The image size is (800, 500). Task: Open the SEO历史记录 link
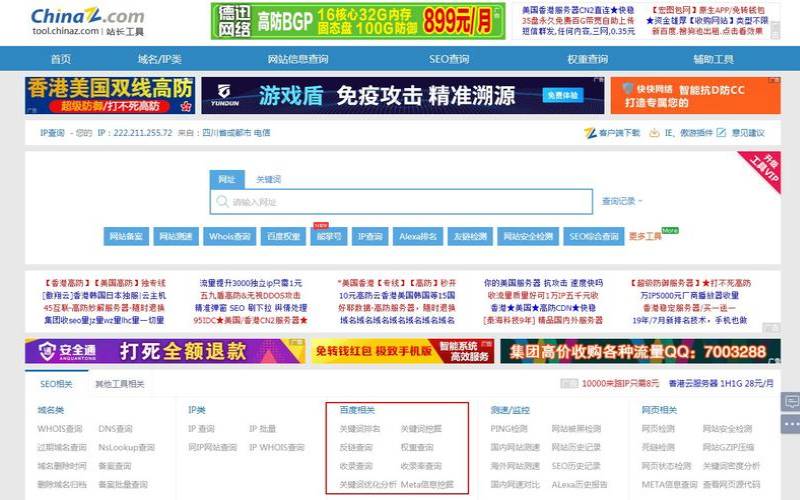pyautogui.click(x=576, y=466)
